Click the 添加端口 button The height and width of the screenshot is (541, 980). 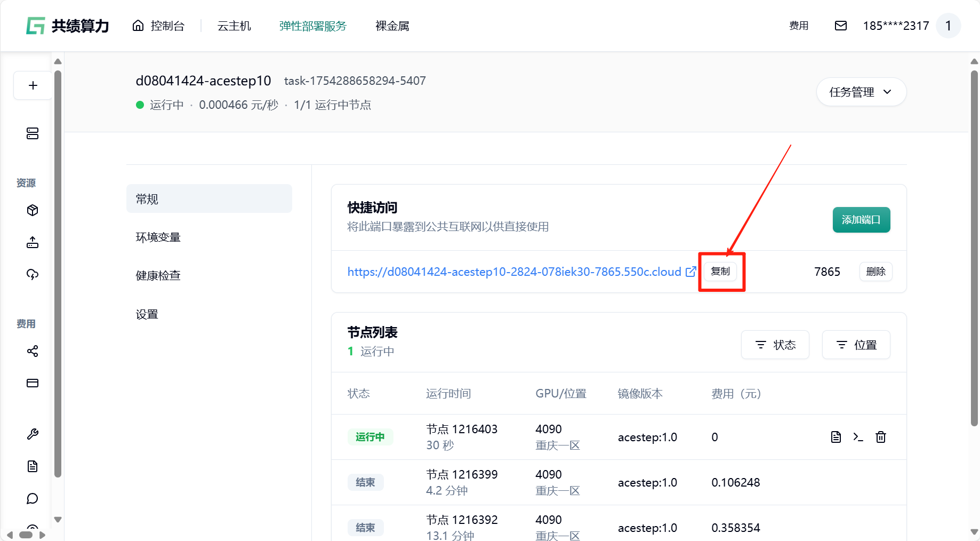pyautogui.click(x=861, y=220)
